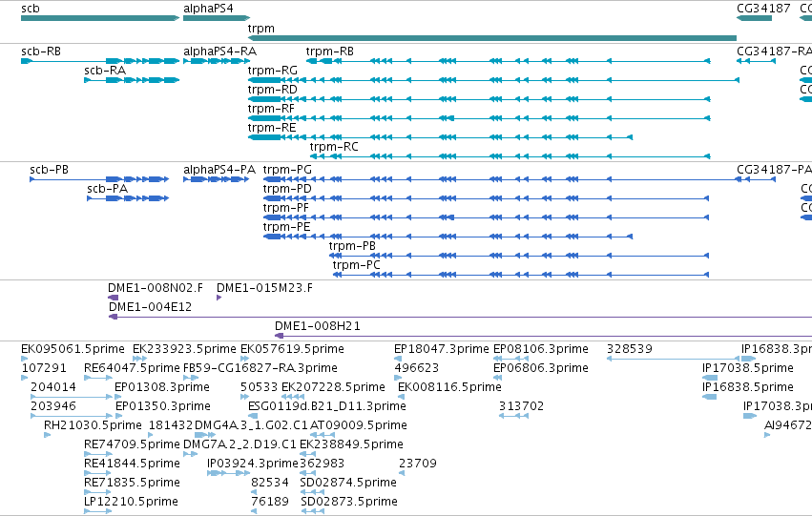Image resolution: width=812 pixels, height=516 pixels.
Task: Select the trpm-PF protein label
Action: 286,208
